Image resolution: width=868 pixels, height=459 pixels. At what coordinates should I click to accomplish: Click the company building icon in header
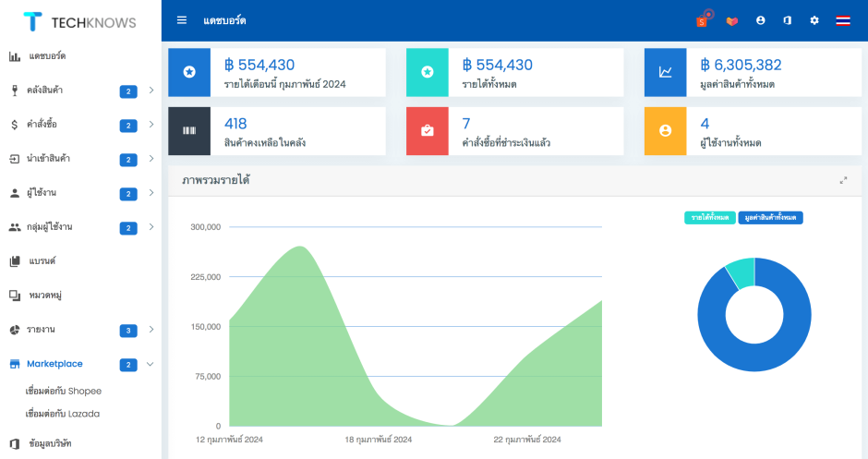click(x=787, y=20)
